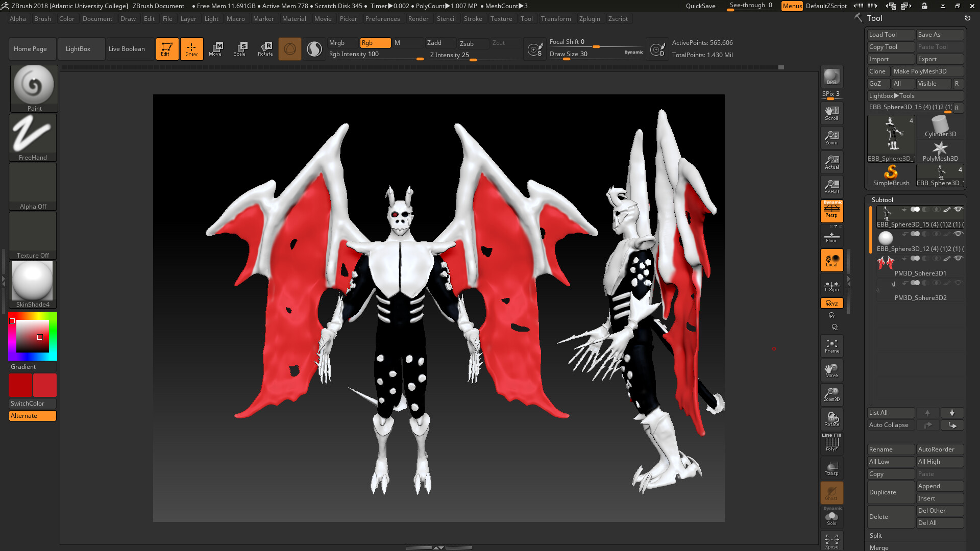
Task: Click the BPR render button
Action: (831, 77)
